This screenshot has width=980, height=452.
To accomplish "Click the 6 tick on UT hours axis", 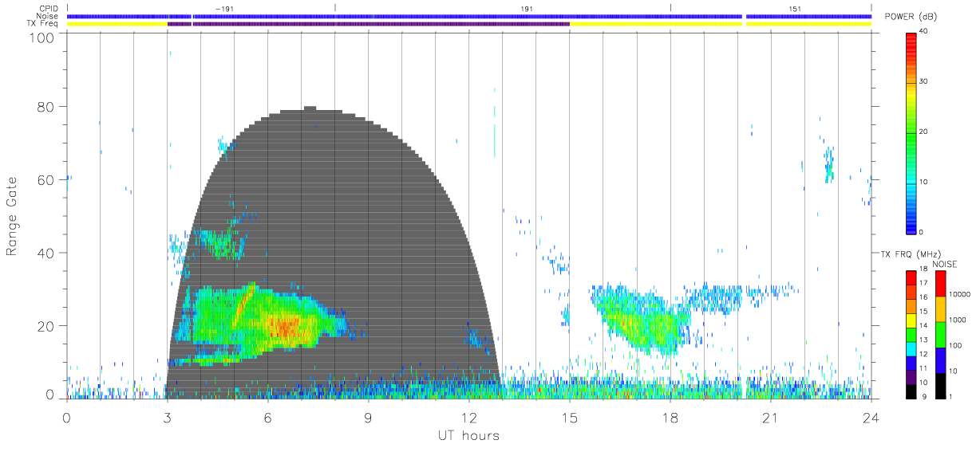I will tap(268, 417).
